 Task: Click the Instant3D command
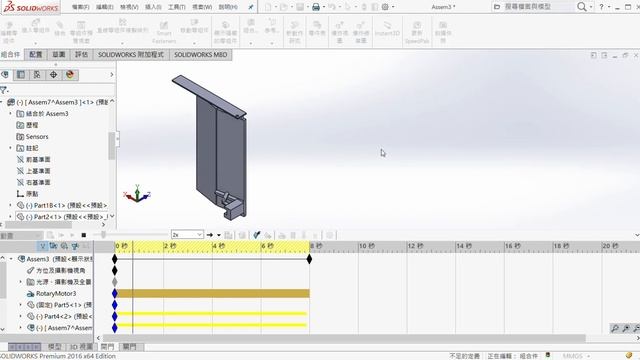point(387,29)
